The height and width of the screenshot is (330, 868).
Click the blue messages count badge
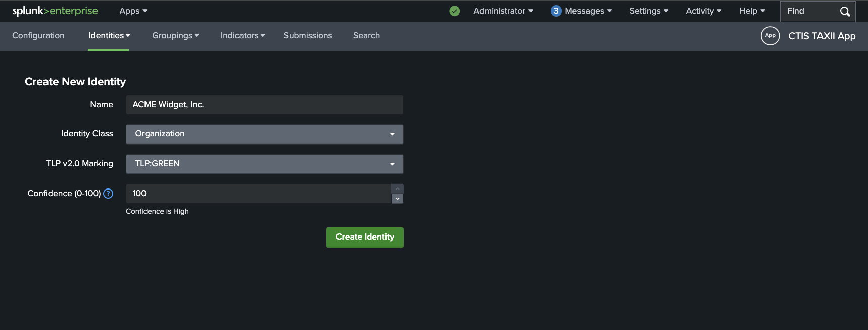tap(556, 11)
